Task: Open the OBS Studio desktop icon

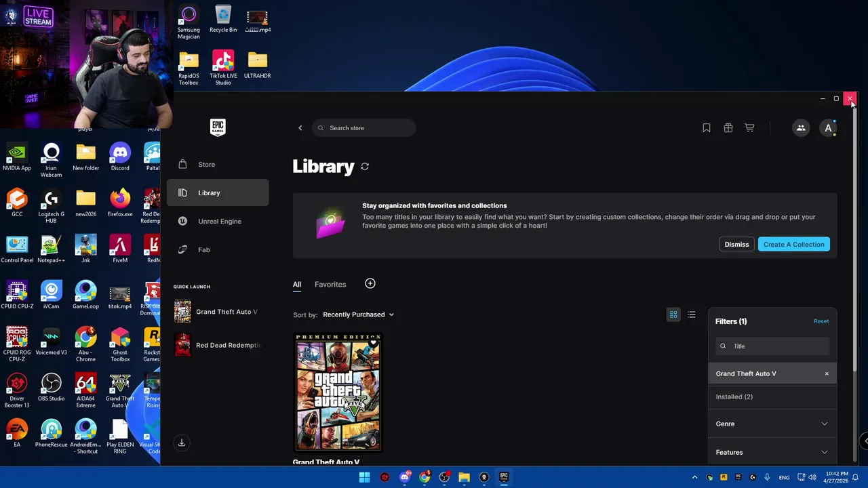Action: pyautogui.click(x=52, y=388)
